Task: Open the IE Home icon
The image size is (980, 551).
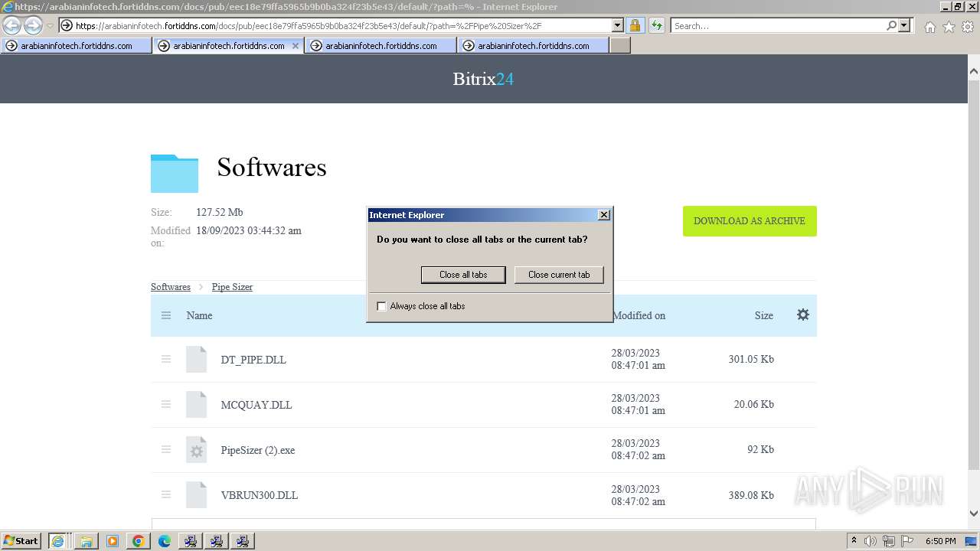Action: point(929,27)
